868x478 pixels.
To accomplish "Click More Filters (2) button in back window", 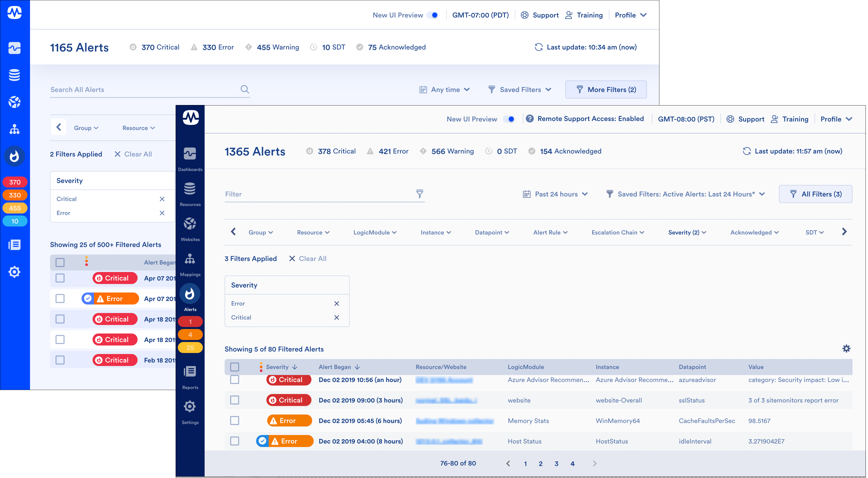I will pyautogui.click(x=606, y=89).
